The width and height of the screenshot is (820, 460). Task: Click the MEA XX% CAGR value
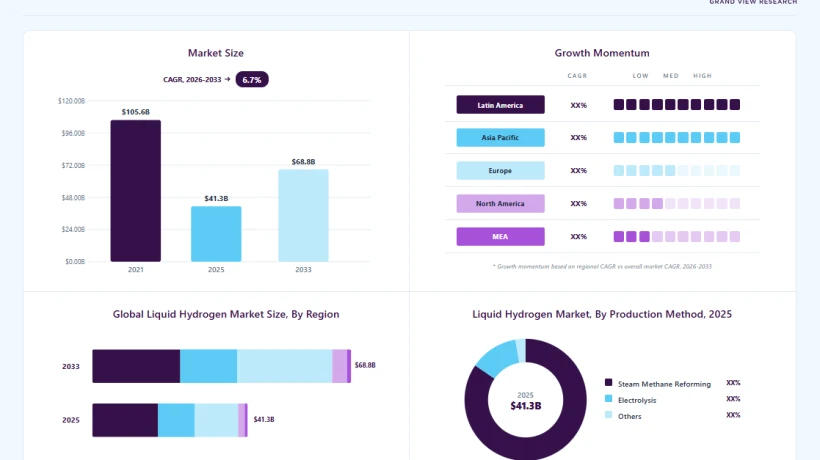click(x=578, y=236)
